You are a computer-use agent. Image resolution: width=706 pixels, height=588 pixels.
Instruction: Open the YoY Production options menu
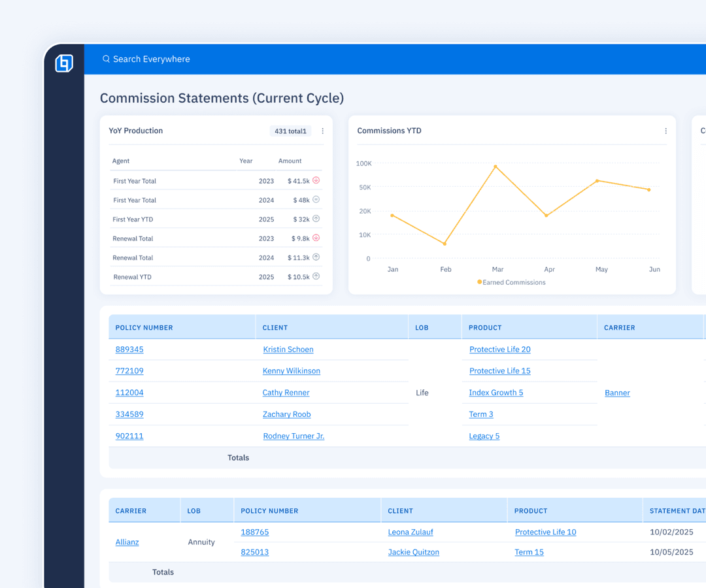[x=322, y=131]
